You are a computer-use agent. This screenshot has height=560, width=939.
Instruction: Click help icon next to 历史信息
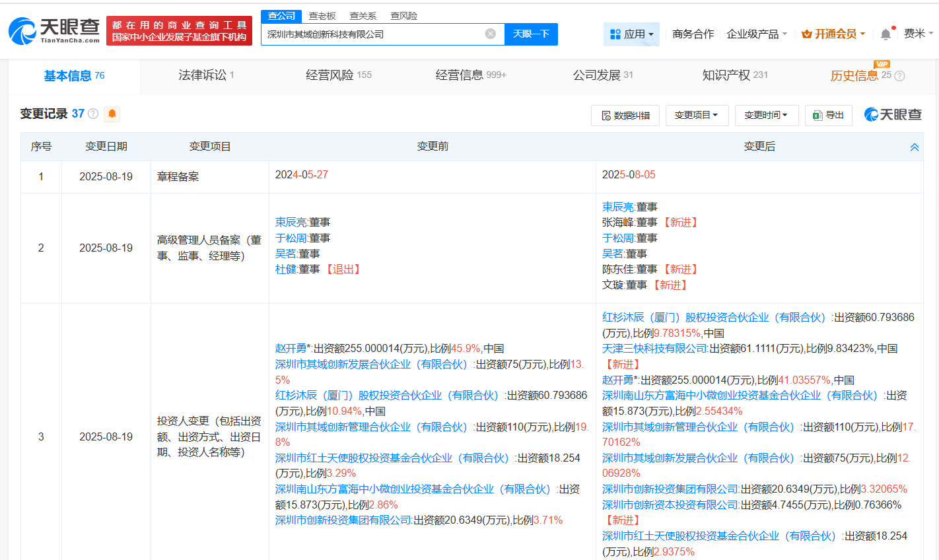click(899, 76)
